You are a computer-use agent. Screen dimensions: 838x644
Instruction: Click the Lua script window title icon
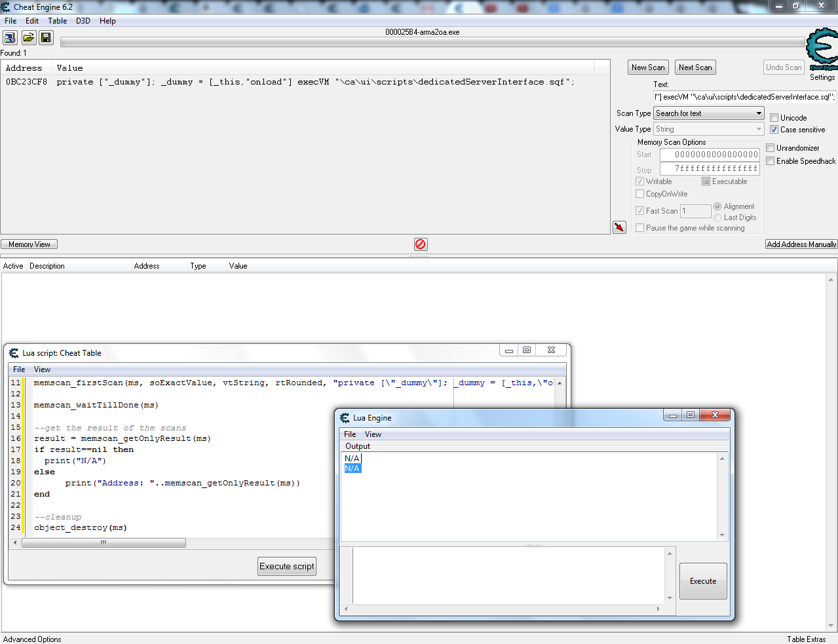[14, 353]
